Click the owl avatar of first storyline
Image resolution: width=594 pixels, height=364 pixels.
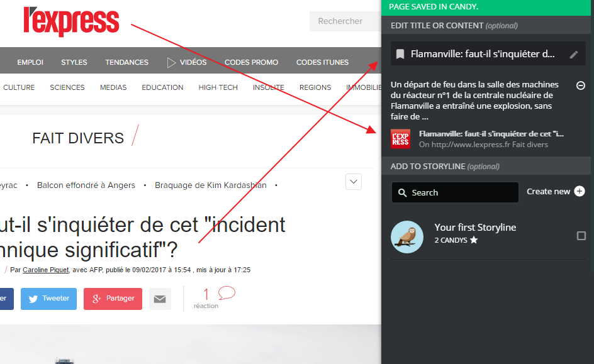click(407, 237)
